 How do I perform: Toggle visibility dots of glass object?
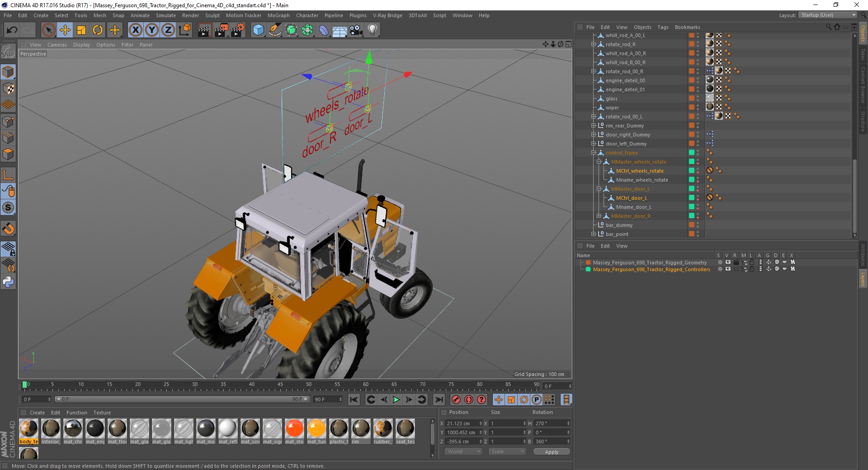[x=698, y=98]
